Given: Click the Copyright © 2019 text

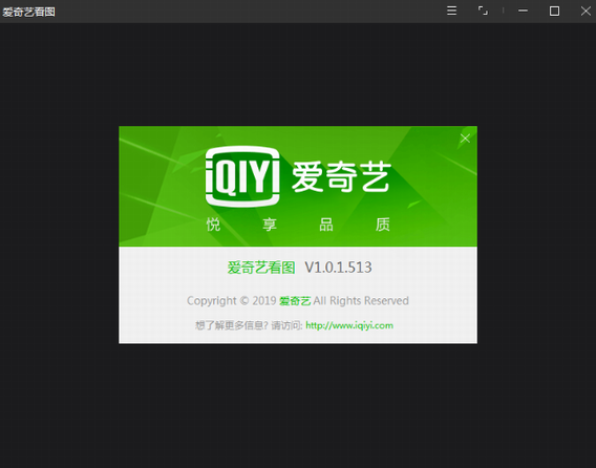Looking at the screenshot, I should click(231, 301).
